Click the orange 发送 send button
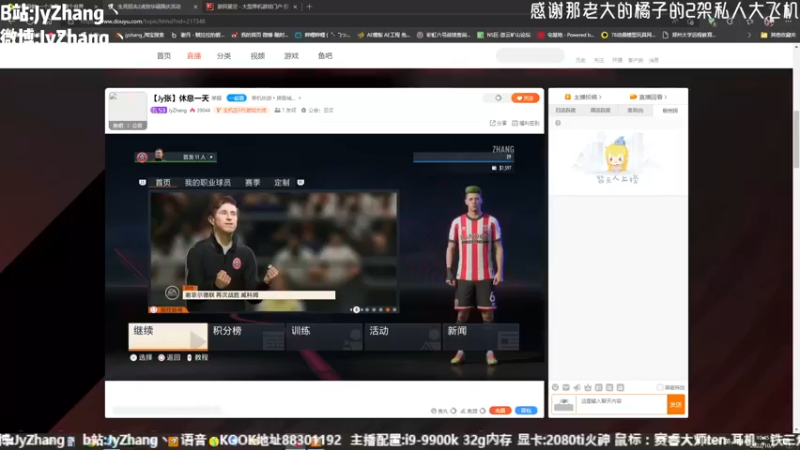 click(x=676, y=405)
